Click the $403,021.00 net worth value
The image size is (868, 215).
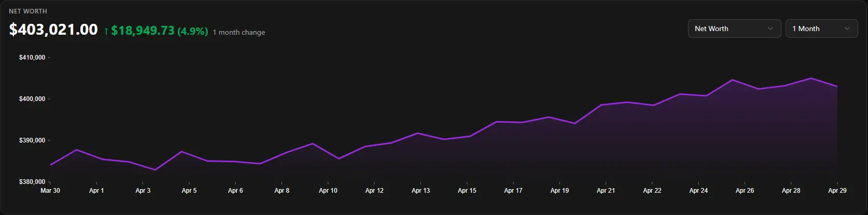[53, 30]
